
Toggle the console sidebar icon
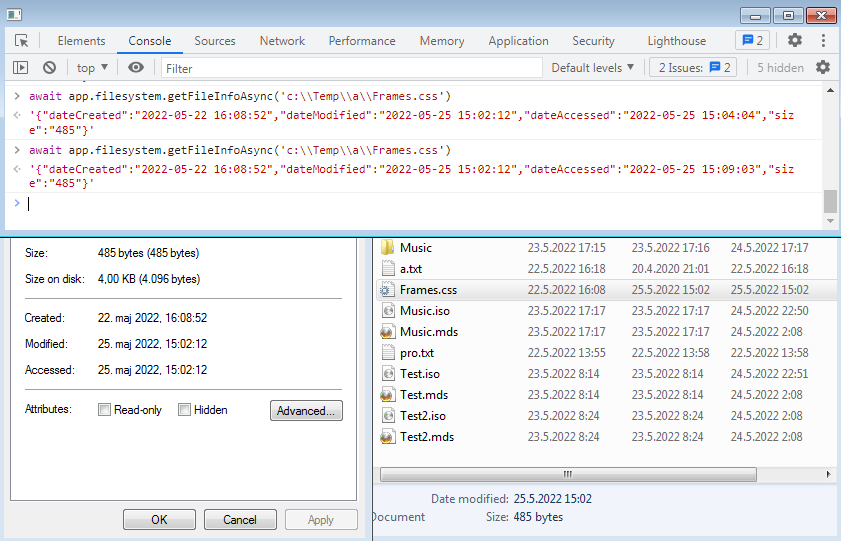20,68
